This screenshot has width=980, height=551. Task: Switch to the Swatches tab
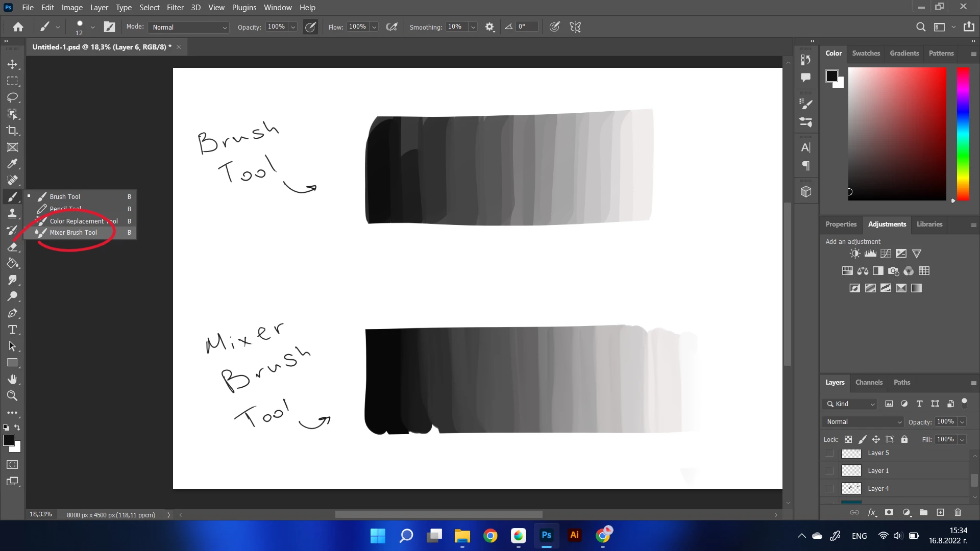pos(866,53)
